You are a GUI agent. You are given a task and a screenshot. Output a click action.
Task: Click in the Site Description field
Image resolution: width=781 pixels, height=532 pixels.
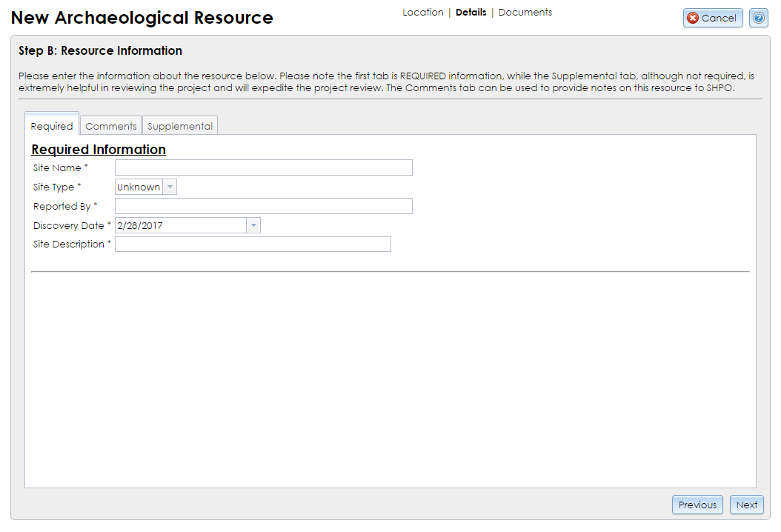click(x=252, y=244)
